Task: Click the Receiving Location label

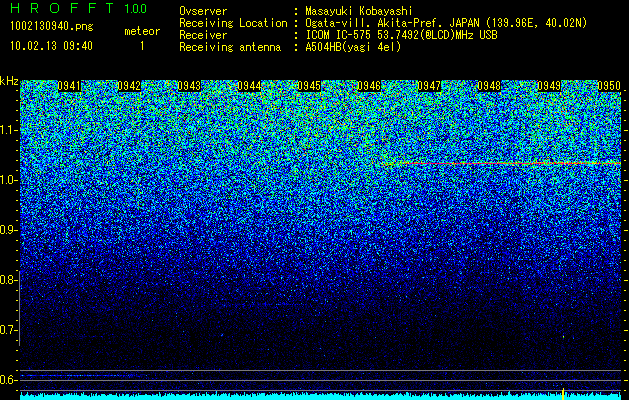Action: click(x=233, y=23)
